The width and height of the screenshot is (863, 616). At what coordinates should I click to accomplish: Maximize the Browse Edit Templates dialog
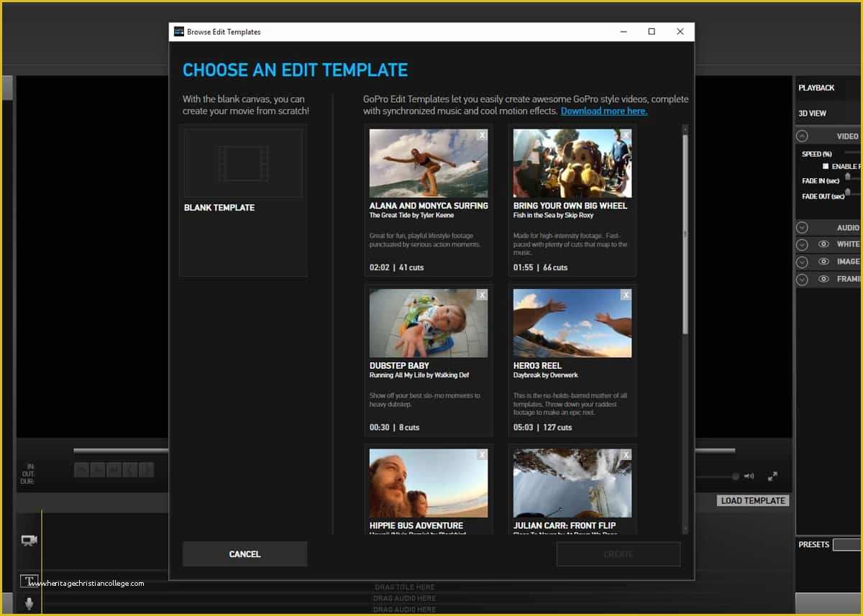click(x=652, y=32)
